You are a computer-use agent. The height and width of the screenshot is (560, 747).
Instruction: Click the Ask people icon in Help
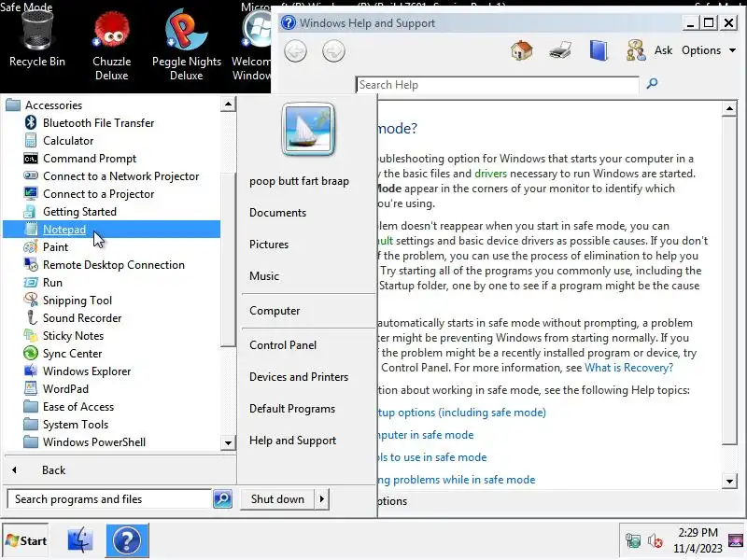pos(636,50)
